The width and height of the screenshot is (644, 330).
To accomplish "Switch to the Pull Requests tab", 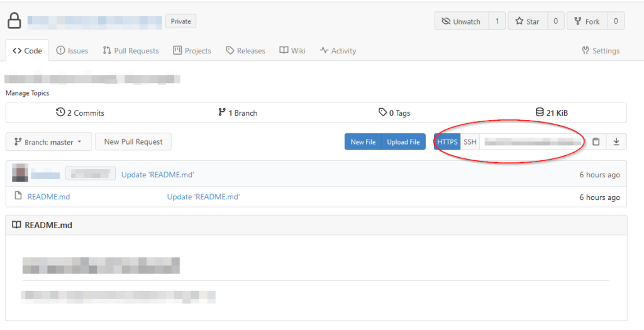I will pyautogui.click(x=131, y=50).
